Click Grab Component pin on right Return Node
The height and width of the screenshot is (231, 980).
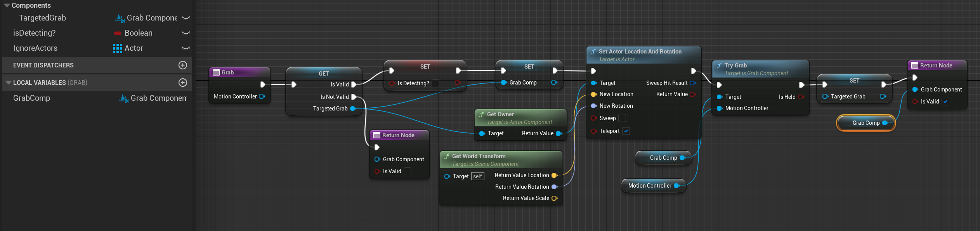pyautogui.click(x=915, y=90)
